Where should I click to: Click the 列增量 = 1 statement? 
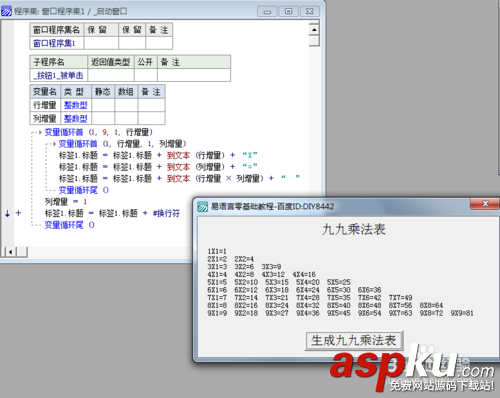[x=66, y=202]
